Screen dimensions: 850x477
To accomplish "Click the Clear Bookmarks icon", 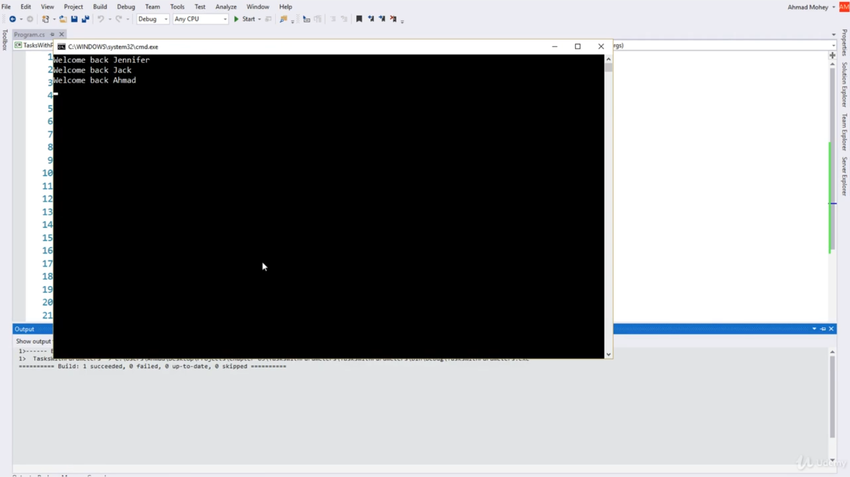I will click(394, 19).
